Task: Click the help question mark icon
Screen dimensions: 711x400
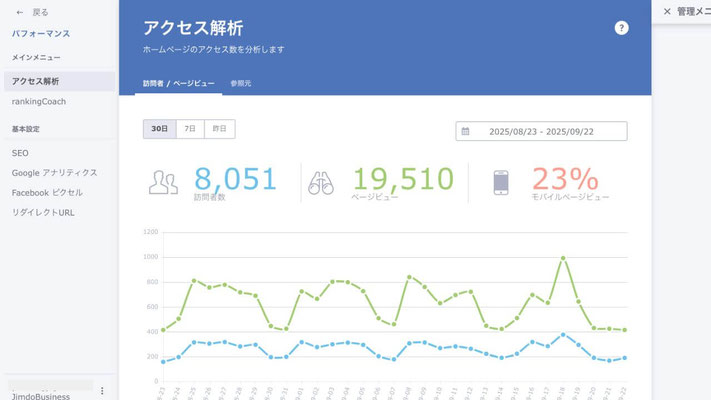Action: tap(621, 28)
